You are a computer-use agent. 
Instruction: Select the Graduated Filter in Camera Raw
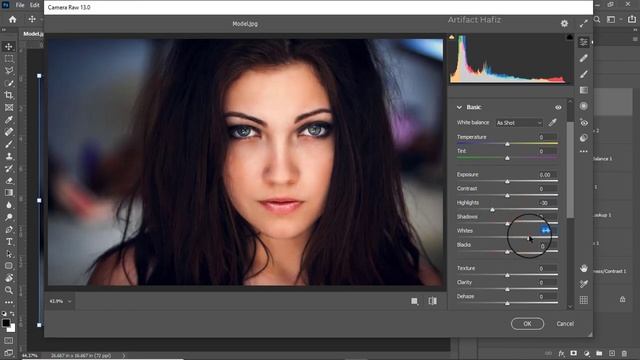click(x=584, y=90)
